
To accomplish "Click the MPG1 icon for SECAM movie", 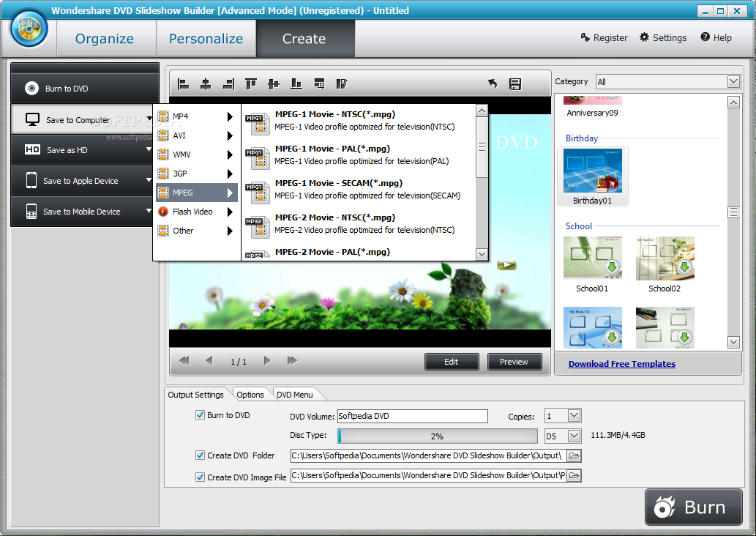I will pos(257,193).
